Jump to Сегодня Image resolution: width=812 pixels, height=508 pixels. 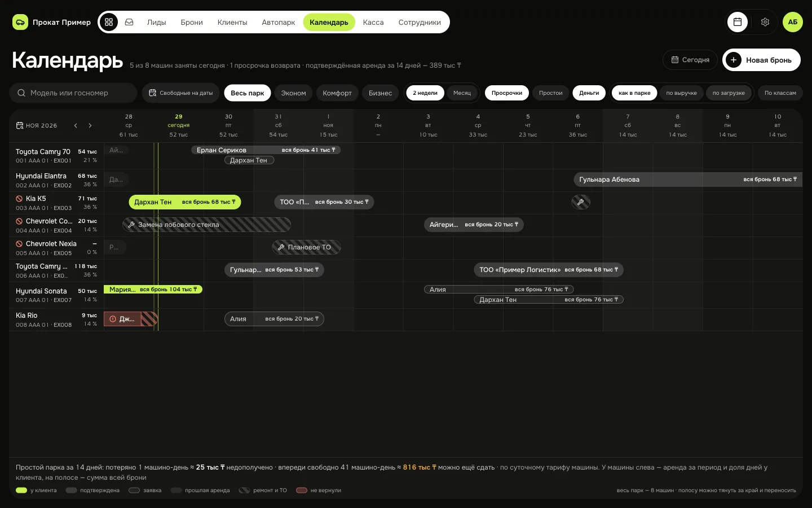click(690, 60)
